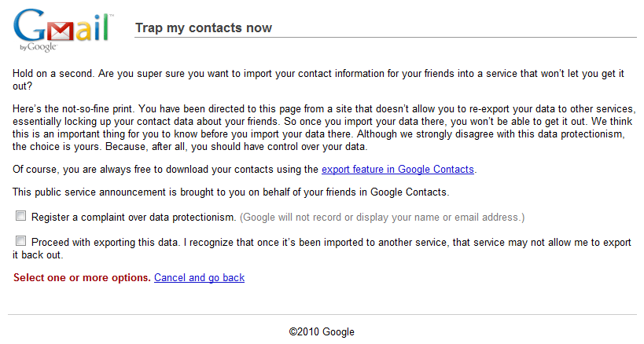
Task: Click the 'Cancel and go back' link
Action: click(x=199, y=278)
